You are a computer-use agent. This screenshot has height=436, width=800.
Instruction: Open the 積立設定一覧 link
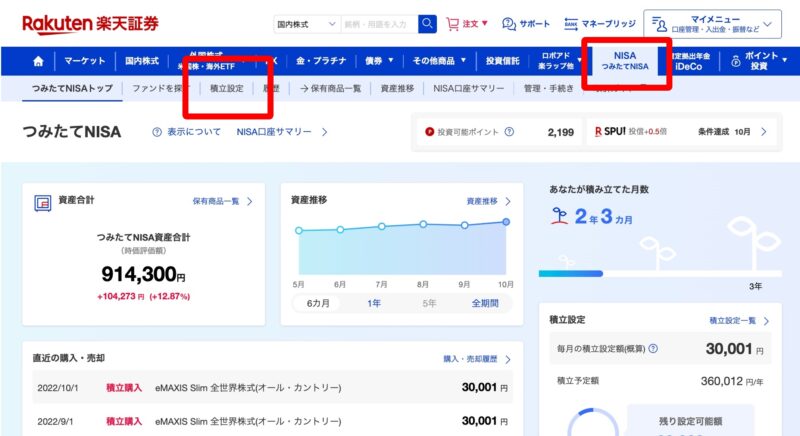point(739,321)
